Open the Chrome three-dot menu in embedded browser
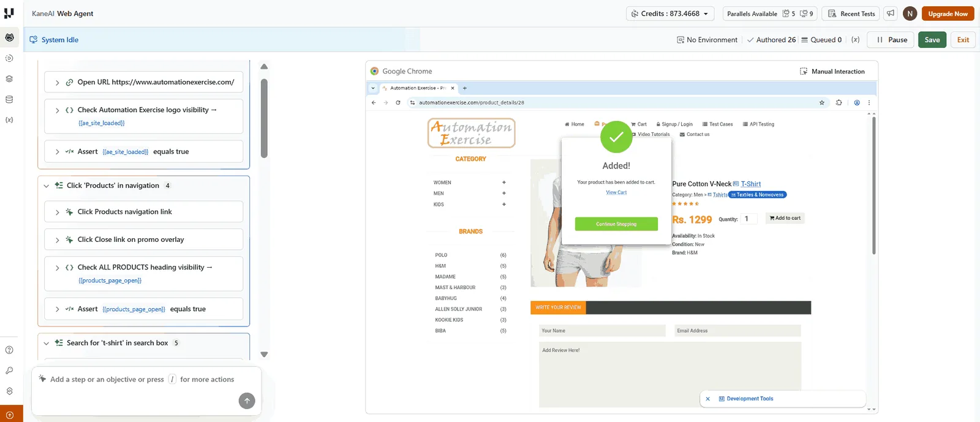The height and width of the screenshot is (422, 980). pyautogui.click(x=869, y=102)
